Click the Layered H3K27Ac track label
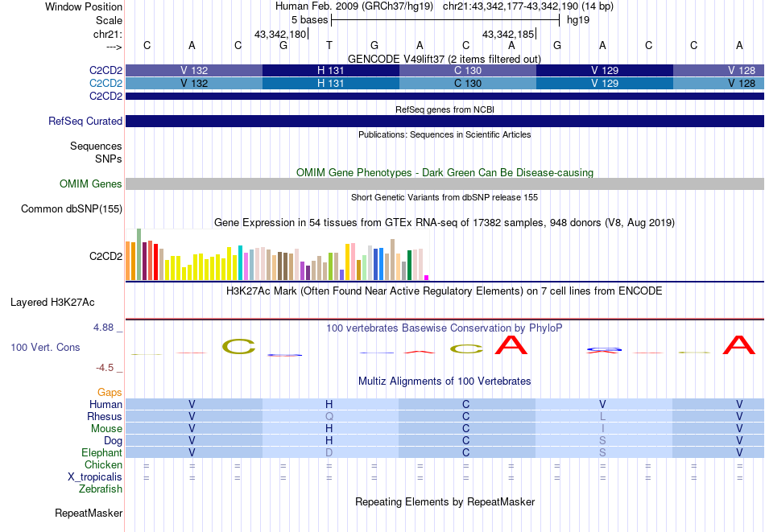The image size is (765, 532). 52,303
